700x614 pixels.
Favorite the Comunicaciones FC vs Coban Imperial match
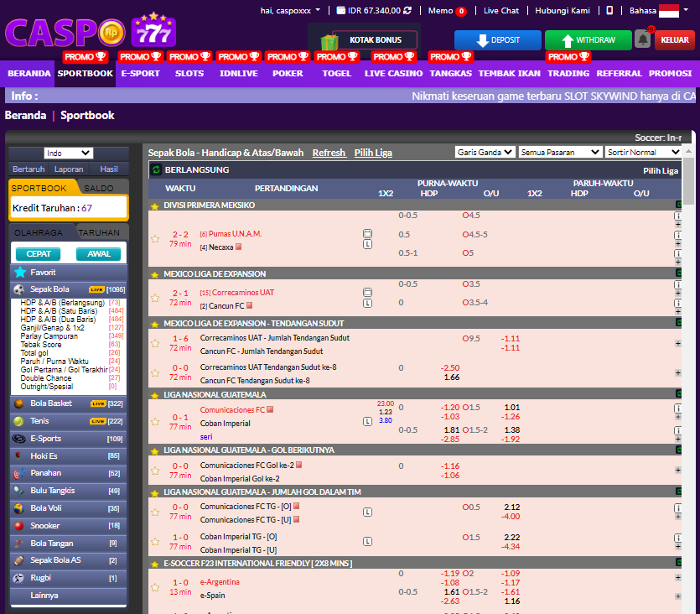click(155, 422)
